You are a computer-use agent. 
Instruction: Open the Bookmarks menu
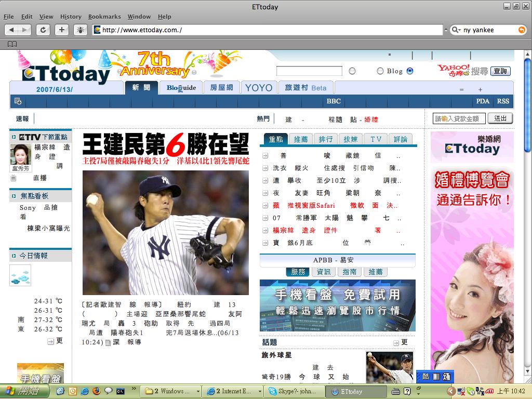click(x=104, y=16)
